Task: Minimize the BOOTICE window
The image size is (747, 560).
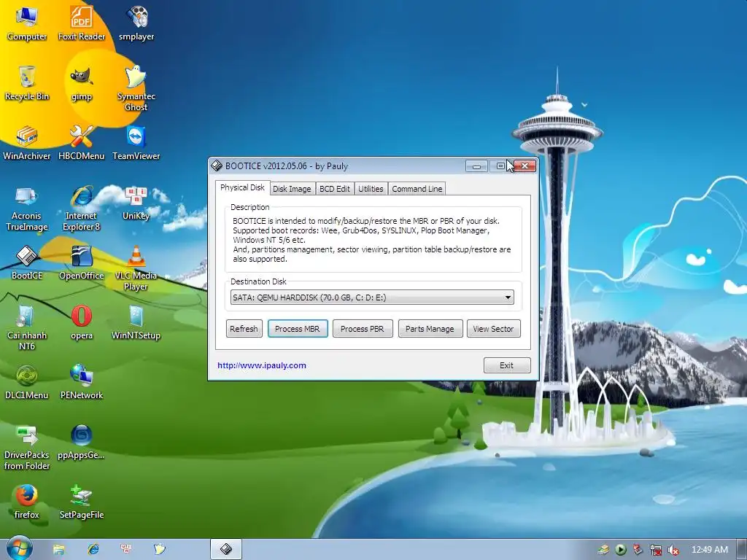Action: pyautogui.click(x=476, y=166)
